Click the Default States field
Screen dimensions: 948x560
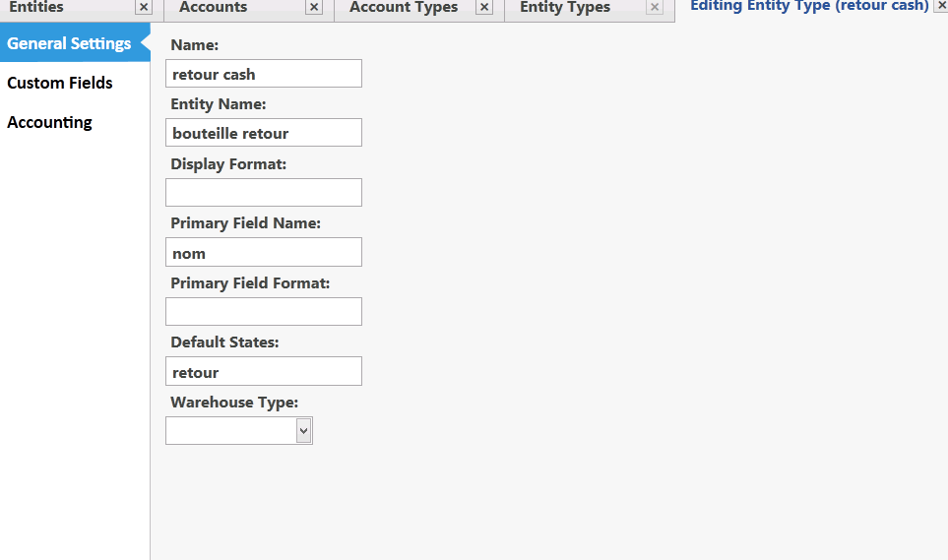coord(264,371)
